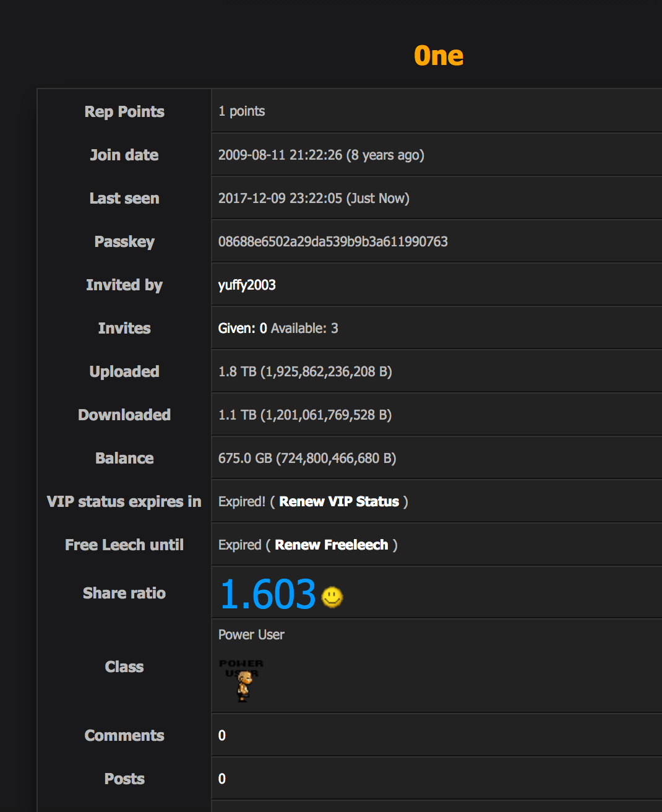Viewport: 662px width, 812px height.
Task: Click the Posts count 0
Action: click(x=222, y=779)
